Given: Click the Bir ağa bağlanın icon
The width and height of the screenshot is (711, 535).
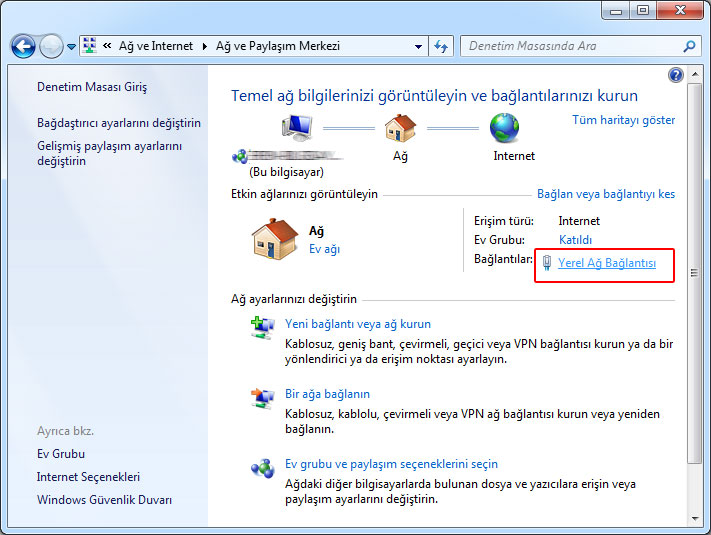Looking at the screenshot, I should (262, 399).
